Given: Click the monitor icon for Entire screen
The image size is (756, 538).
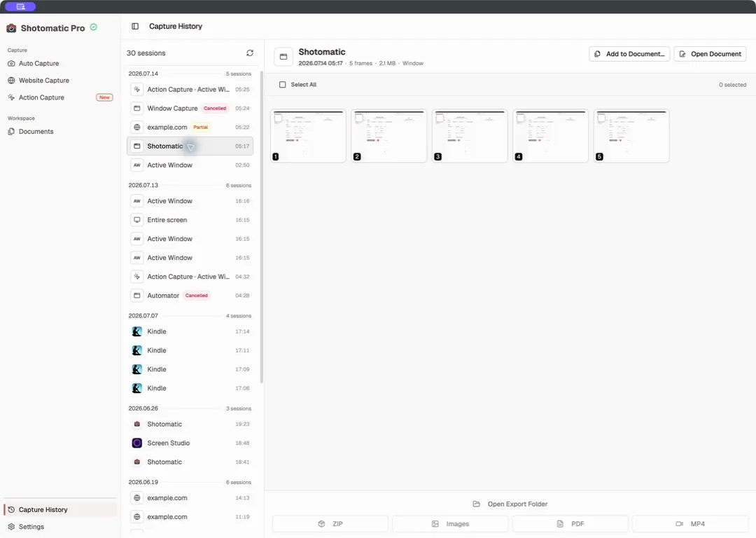Looking at the screenshot, I should [x=137, y=220].
